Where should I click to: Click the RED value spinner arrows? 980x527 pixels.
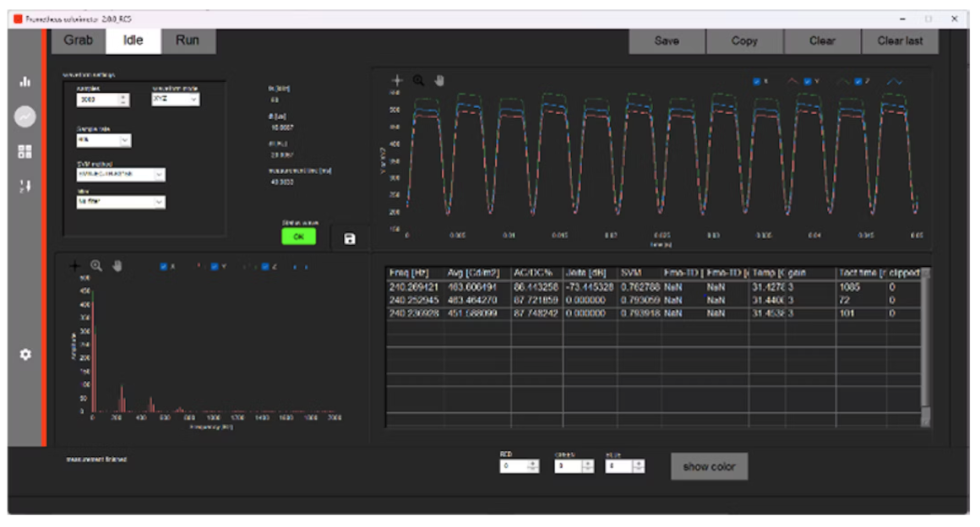coord(533,466)
